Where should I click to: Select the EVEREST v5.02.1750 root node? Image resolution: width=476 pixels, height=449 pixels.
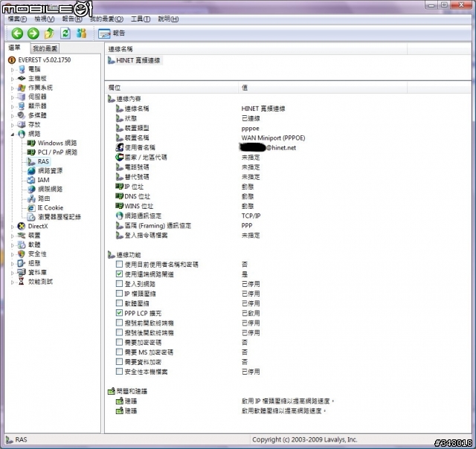pyautogui.click(x=45, y=59)
